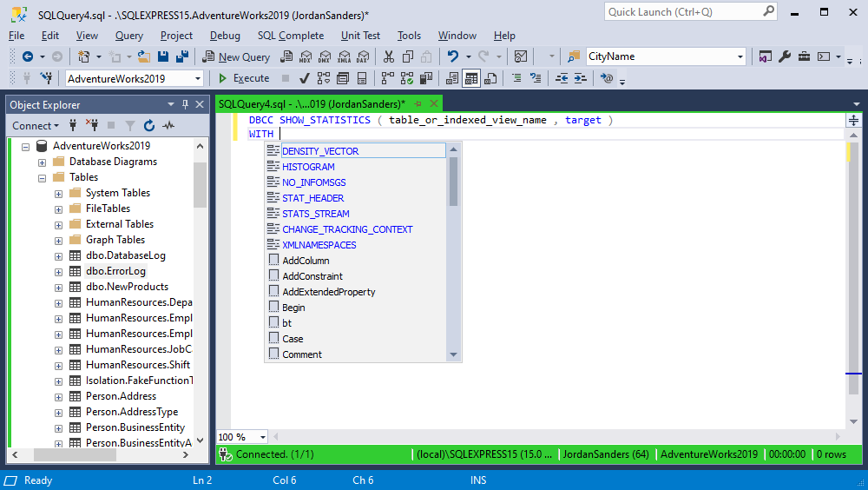Click the New Query button
868x490 pixels.
[236, 56]
